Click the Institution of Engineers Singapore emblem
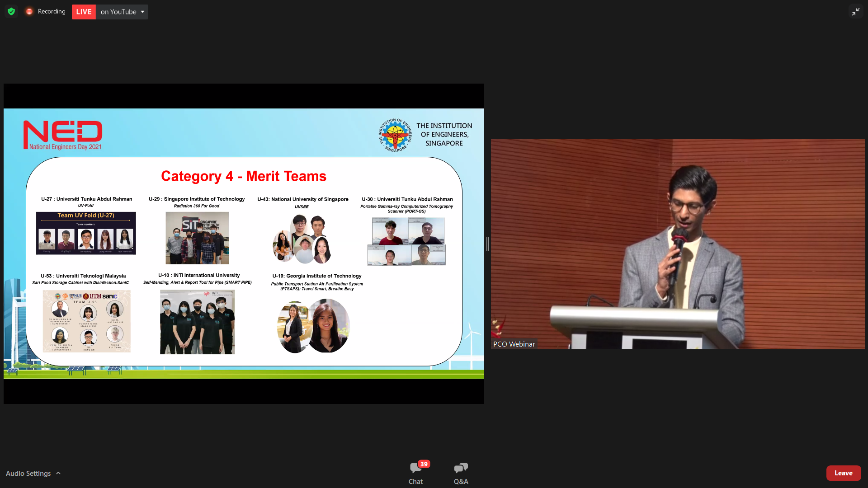This screenshot has width=868, height=488. 396,135
